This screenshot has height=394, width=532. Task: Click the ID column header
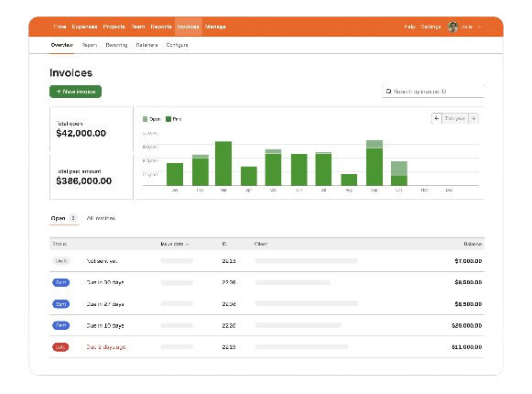point(224,244)
